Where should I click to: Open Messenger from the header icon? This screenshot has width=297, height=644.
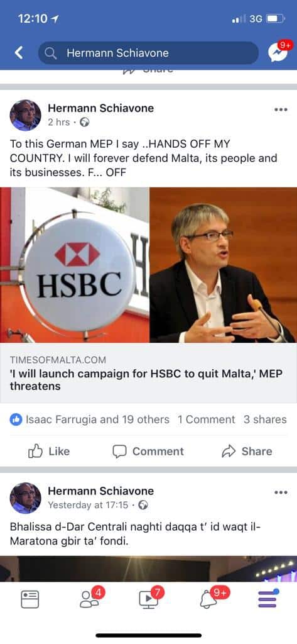278,52
